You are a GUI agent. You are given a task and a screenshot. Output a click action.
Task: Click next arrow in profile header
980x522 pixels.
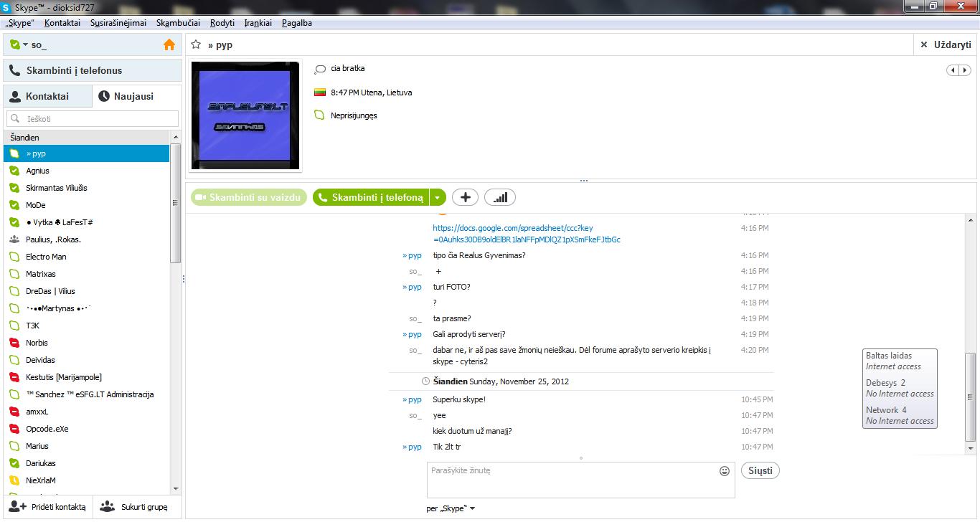(965, 70)
